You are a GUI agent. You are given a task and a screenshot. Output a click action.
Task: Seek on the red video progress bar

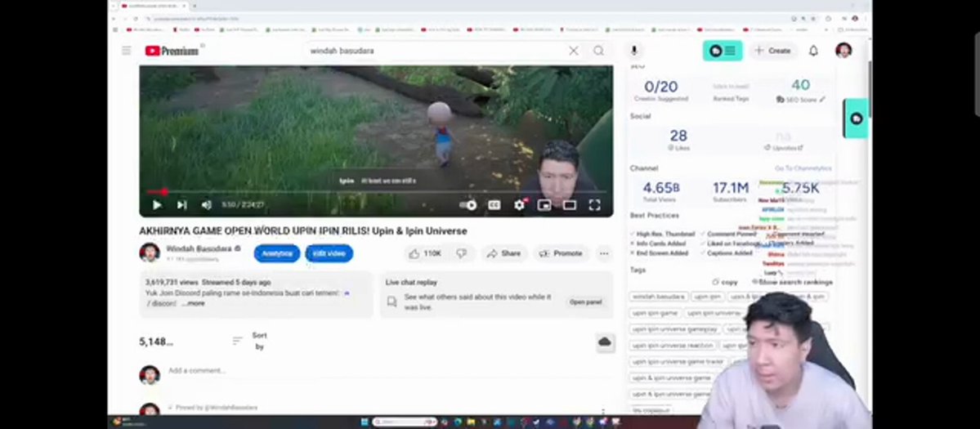[375, 192]
